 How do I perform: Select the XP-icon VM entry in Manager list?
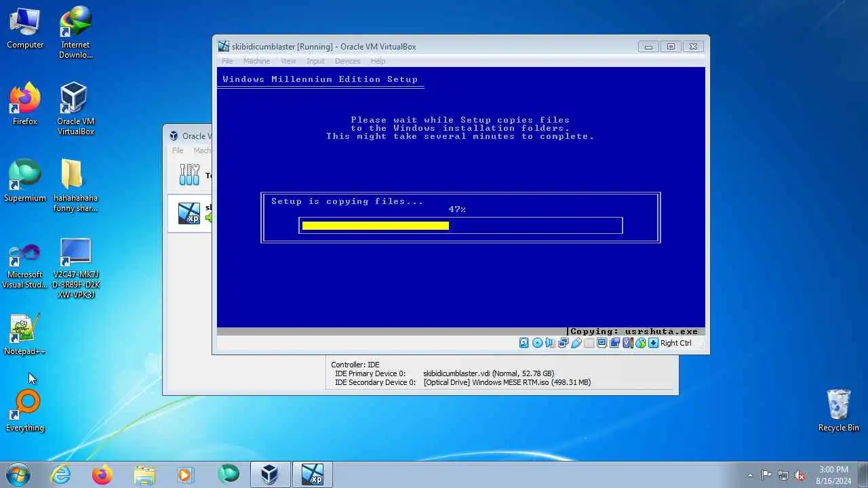189,213
